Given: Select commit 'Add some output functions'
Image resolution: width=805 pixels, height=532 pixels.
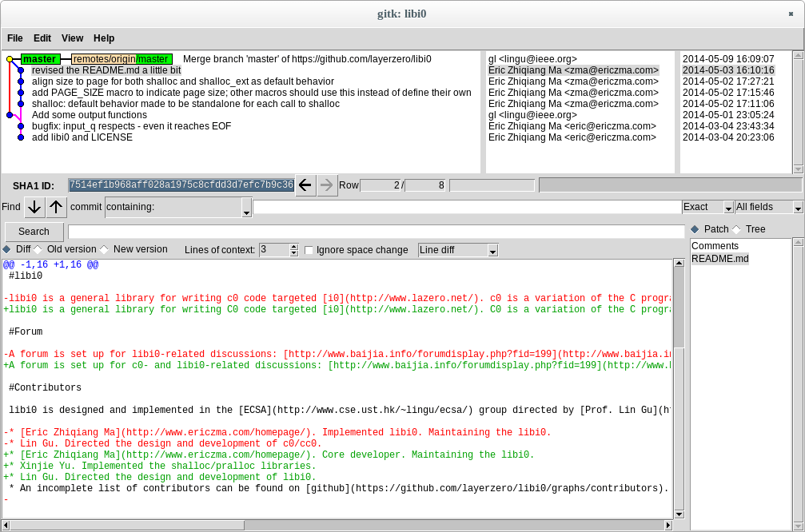Looking at the screenshot, I should point(90,115).
